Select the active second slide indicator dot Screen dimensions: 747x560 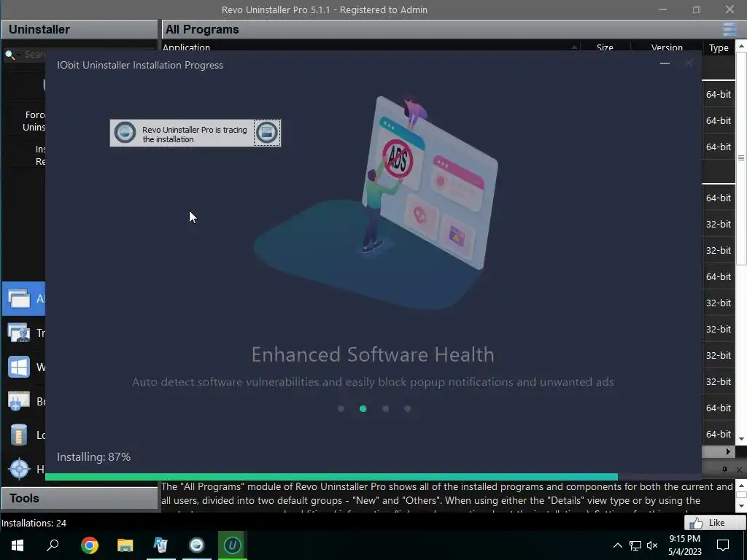(363, 408)
